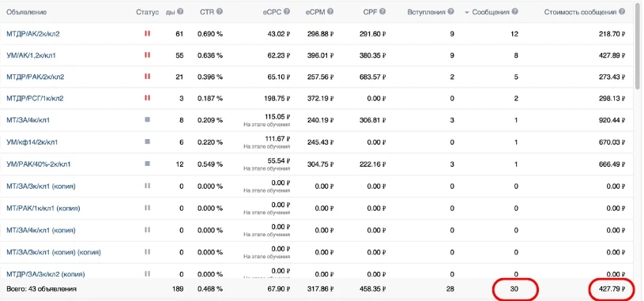Select eCPM value 396.01 ₽
Screen dimensions: 644x301
[320, 55]
